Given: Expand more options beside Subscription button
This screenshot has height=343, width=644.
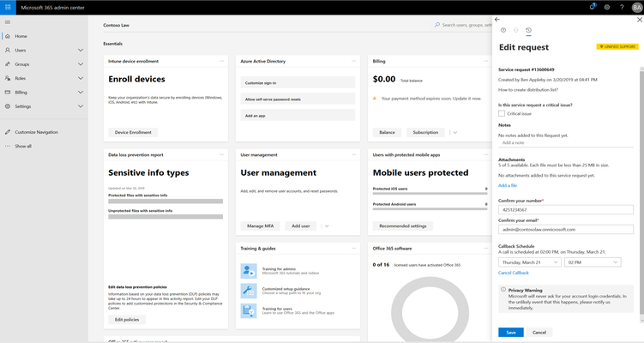Looking at the screenshot, I should [455, 132].
